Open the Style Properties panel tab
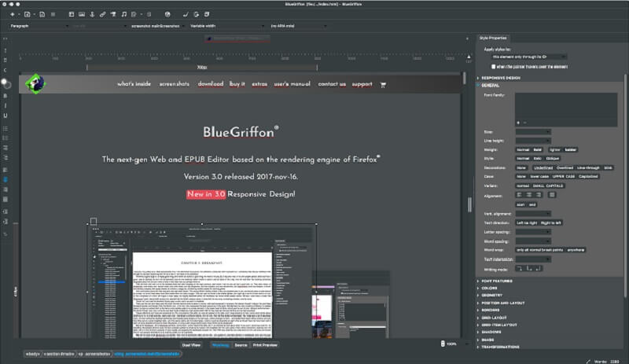 pyautogui.click(x=493, y=38)
